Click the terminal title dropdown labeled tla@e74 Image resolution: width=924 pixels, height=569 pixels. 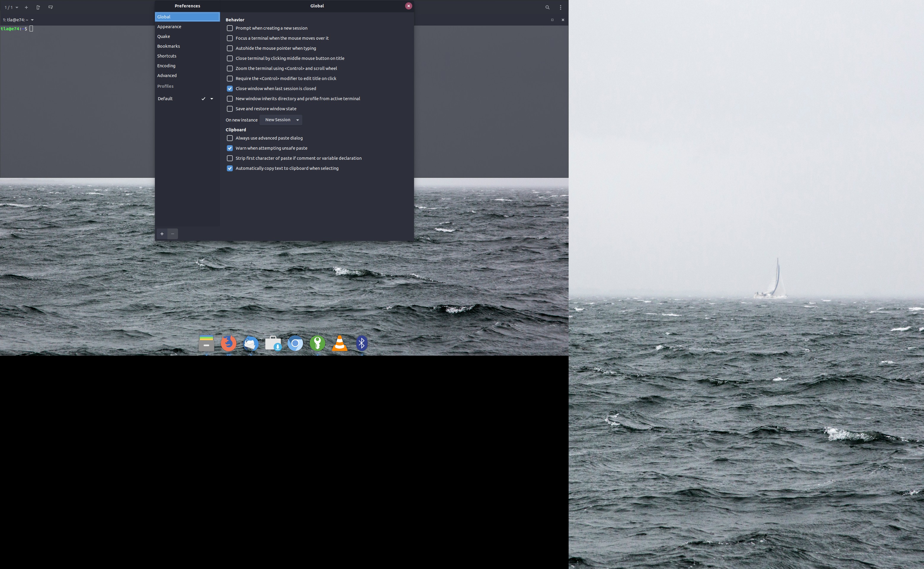[x=18, y=20]
